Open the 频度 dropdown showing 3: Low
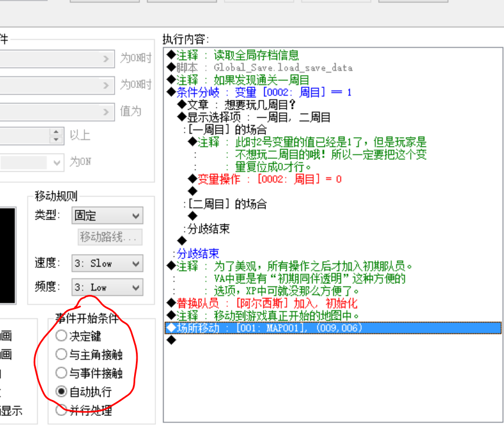Screen dimensions: 504x426 tap(108, 287)
